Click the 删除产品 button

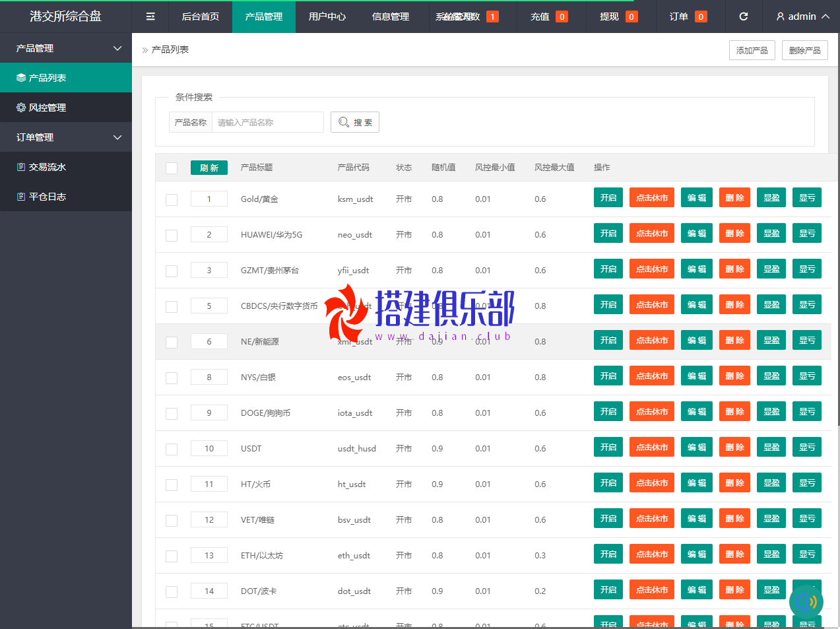805,50
